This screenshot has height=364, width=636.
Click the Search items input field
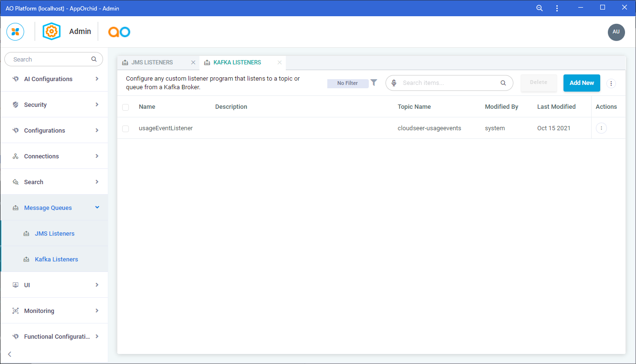448,83
